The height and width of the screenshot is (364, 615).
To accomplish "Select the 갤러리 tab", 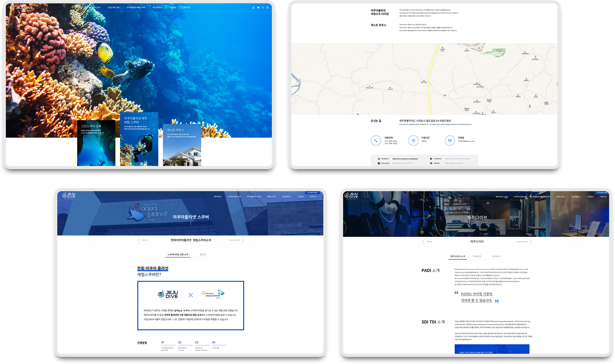I will tap(203, 255).
